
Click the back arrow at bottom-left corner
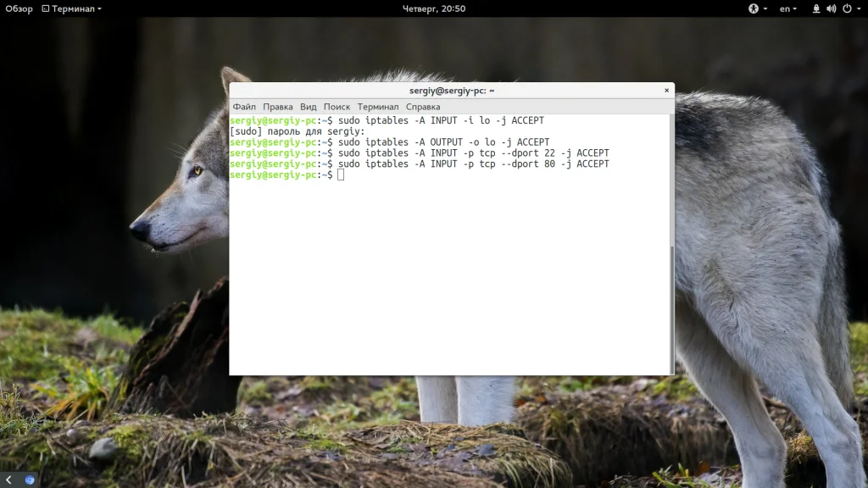[8, 480]
